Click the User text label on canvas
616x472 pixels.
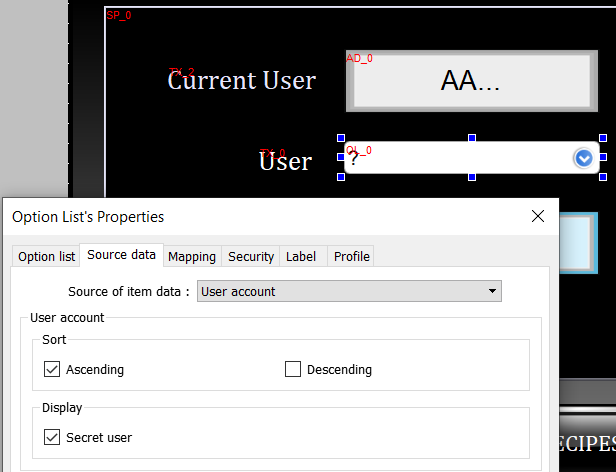(286, 161)
